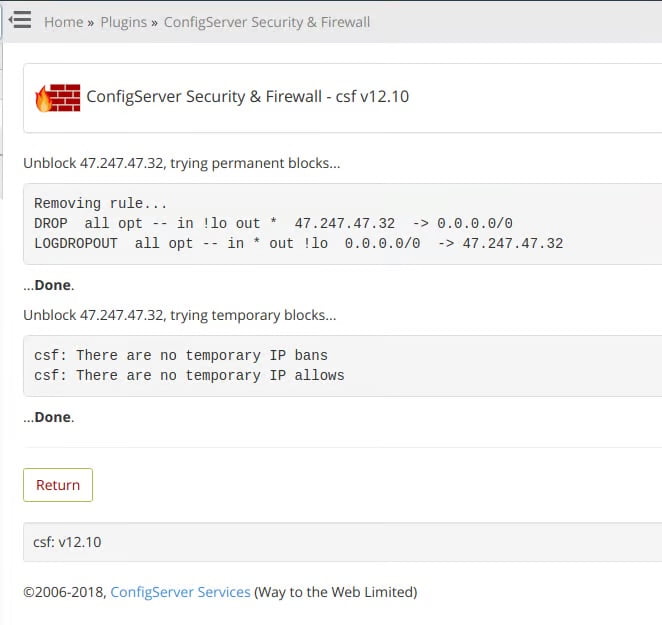
Task: Click the LOGDROPOUT rule output line
Action: tap(298, 243)
